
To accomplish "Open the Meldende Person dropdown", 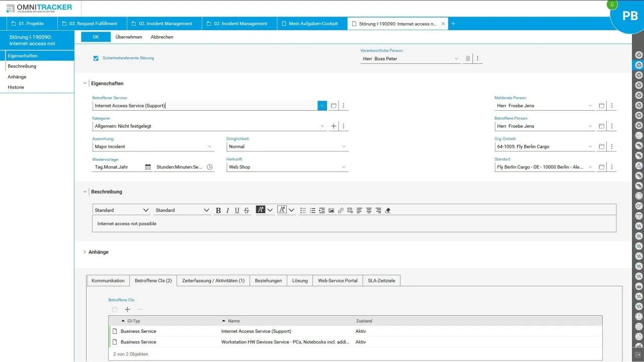I will [x=590, y=106].
